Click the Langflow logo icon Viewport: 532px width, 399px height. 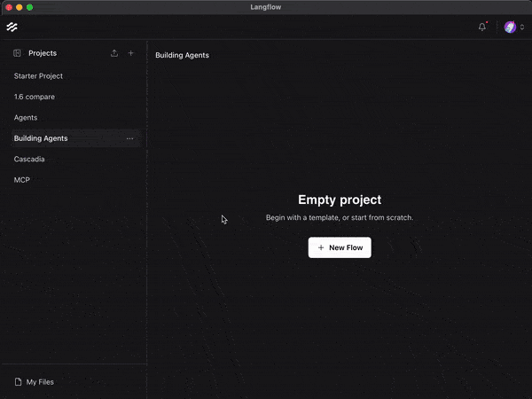[12, 27]
